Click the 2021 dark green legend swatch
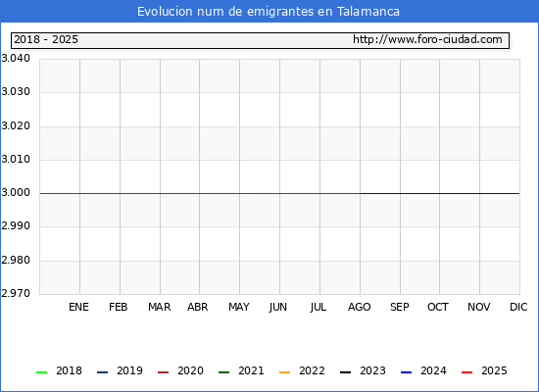Viewport: 539px width, 392px height. click(223, 372)
